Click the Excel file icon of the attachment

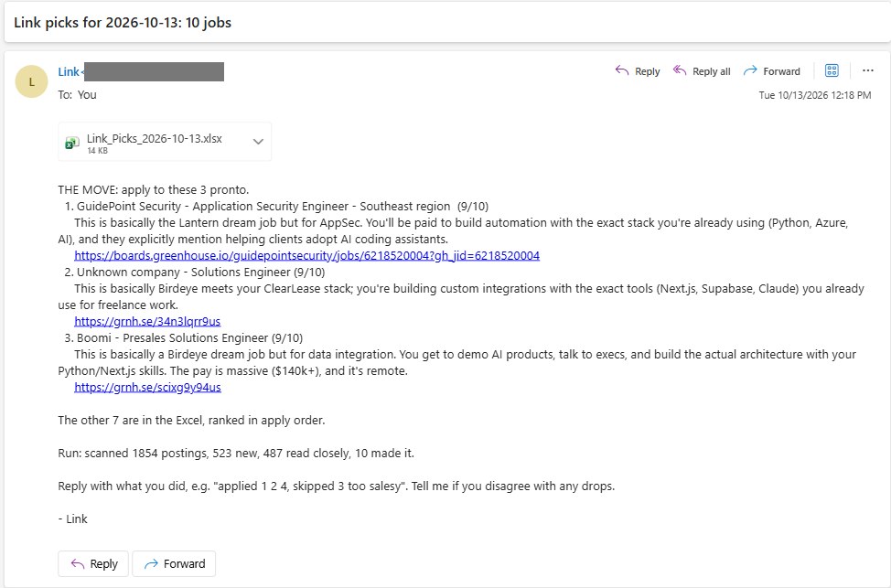[72, 143]
